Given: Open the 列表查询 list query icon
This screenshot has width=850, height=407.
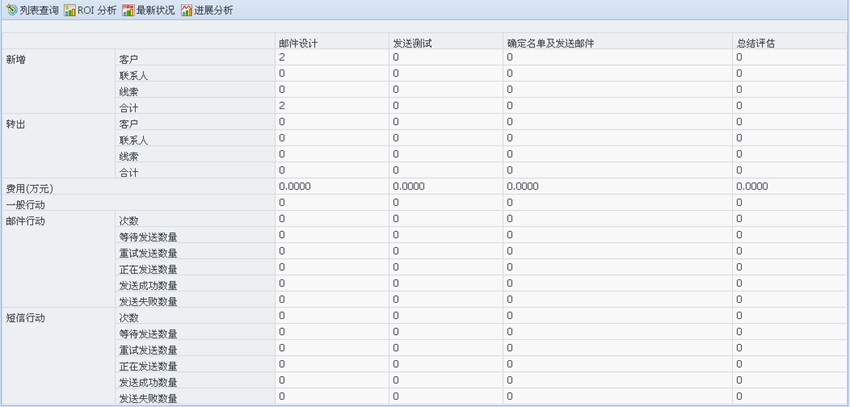Looking at the screenshot, I should [x=11, y=10].
